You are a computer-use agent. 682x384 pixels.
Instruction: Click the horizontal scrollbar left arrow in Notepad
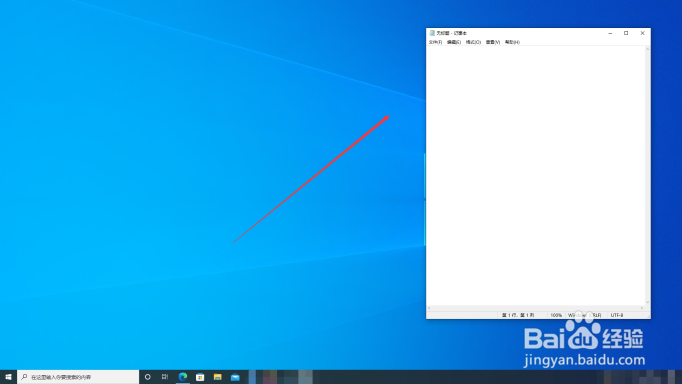pyautogui.click(x=429, y=308)
